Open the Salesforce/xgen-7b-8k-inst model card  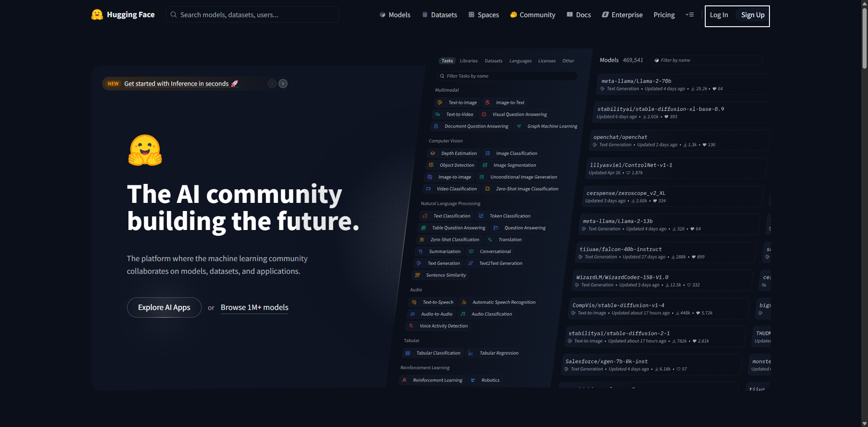click(652, 365)
